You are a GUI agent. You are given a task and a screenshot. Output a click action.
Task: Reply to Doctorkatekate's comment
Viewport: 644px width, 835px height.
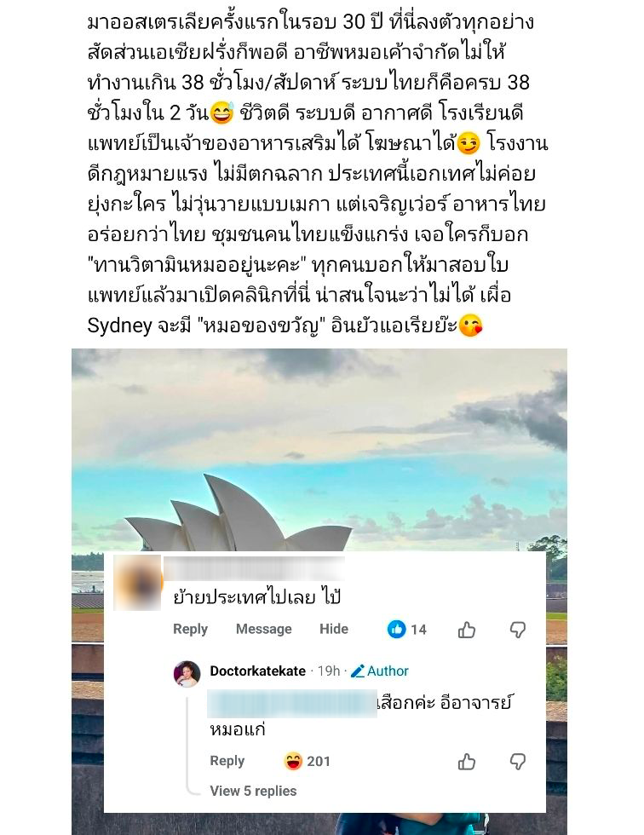point(227,762)
